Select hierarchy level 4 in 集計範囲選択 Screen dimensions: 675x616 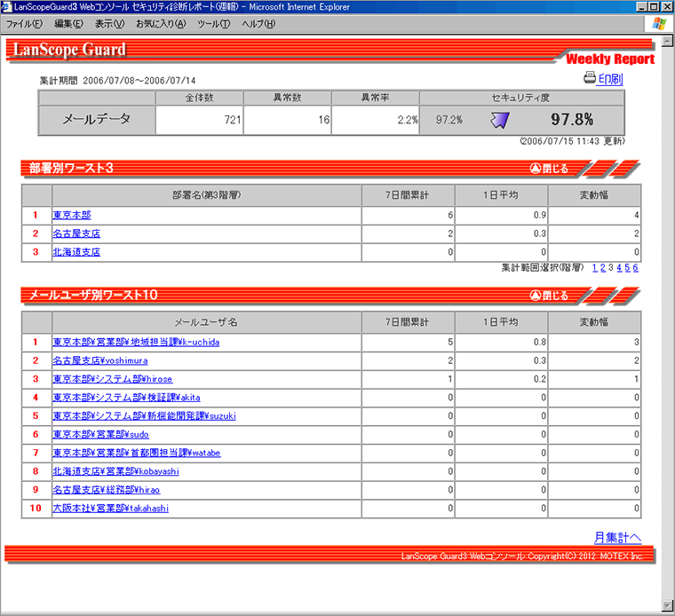(x=619, y=267)
